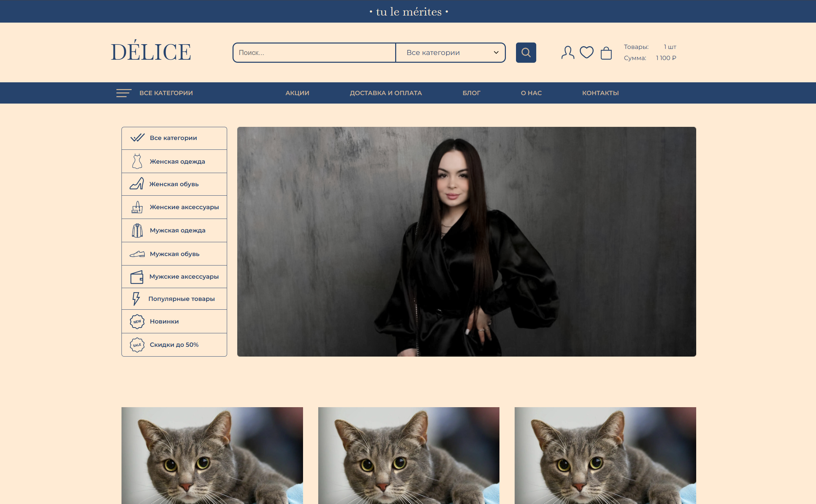
Task: Open the АКЦИИ menu item
Action: (x=297, y=93)
